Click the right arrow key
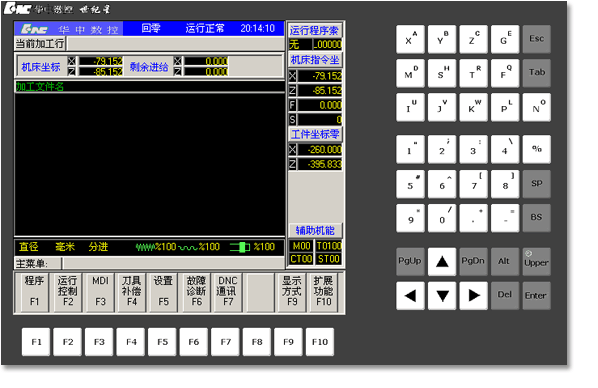 click(473, 295)
